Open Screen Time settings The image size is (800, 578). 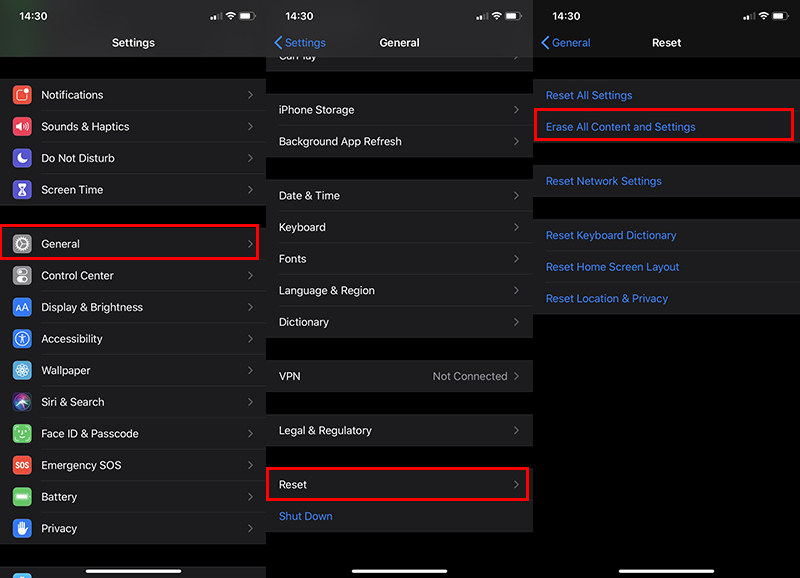tap(133, 190)
